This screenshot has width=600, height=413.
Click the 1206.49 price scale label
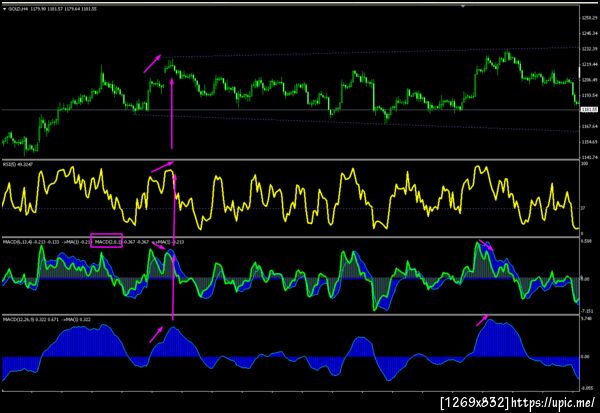tap(589, 80)
